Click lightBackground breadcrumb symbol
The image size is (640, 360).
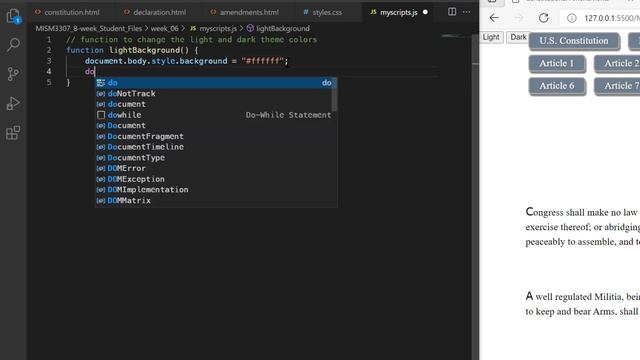coord(278,29)
